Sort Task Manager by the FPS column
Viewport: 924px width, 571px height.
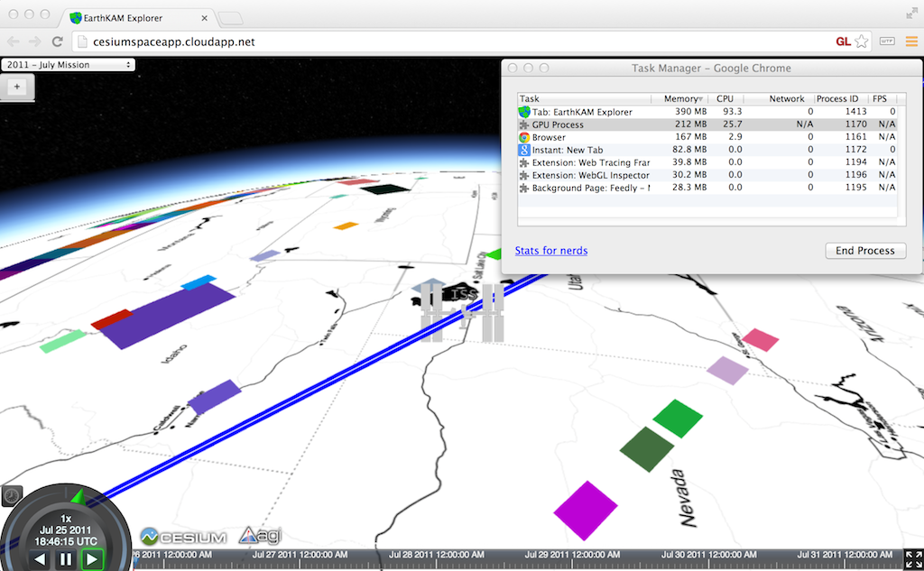coord(882,99)
